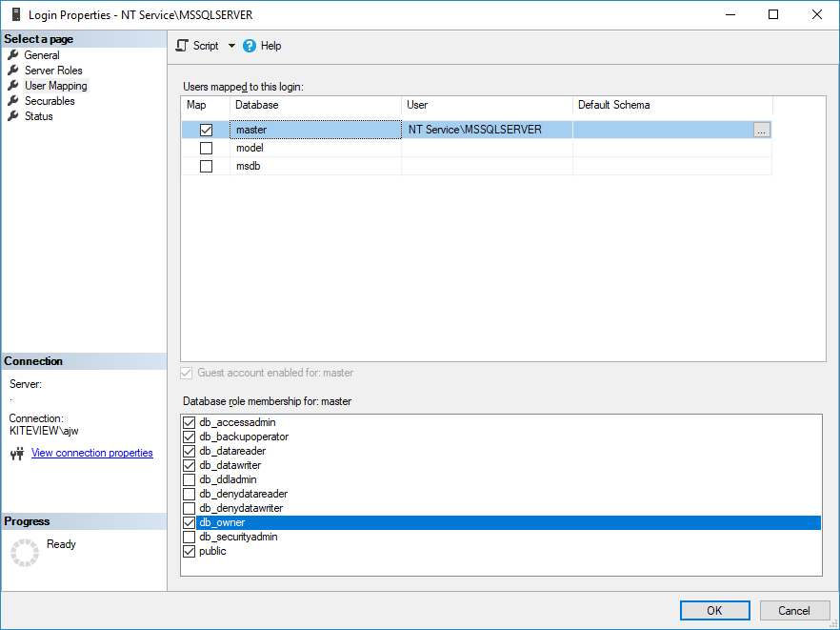Select the User Mapping page
Viewport: 840px width, 630px height.
coord(55,86)
